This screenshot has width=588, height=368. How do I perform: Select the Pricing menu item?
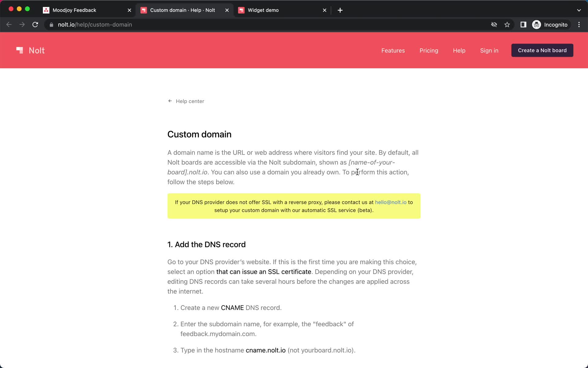coord(429,50)
